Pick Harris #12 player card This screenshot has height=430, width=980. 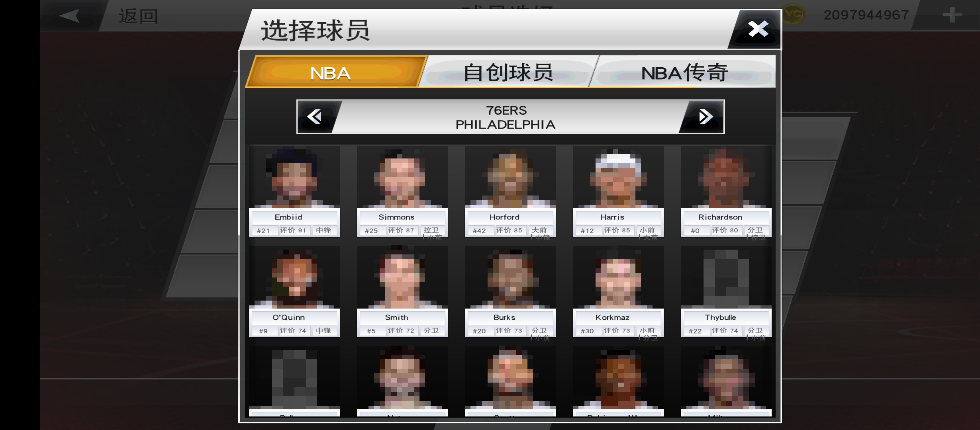(x=618, y=191)
